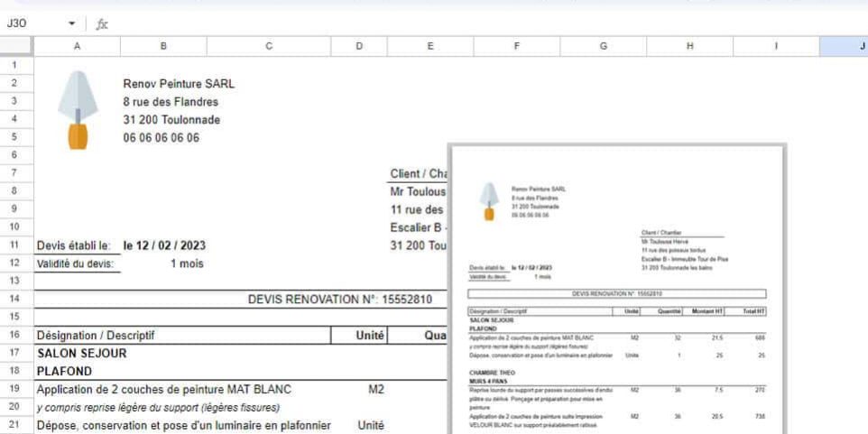Click the date cell le 12 / 02 / 2023

pos(165,245)
